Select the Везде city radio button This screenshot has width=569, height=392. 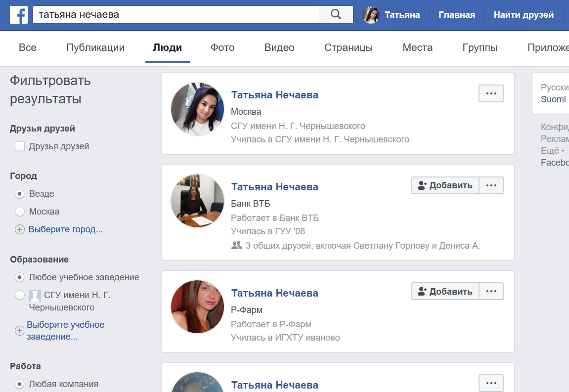(x=20, y=194)
